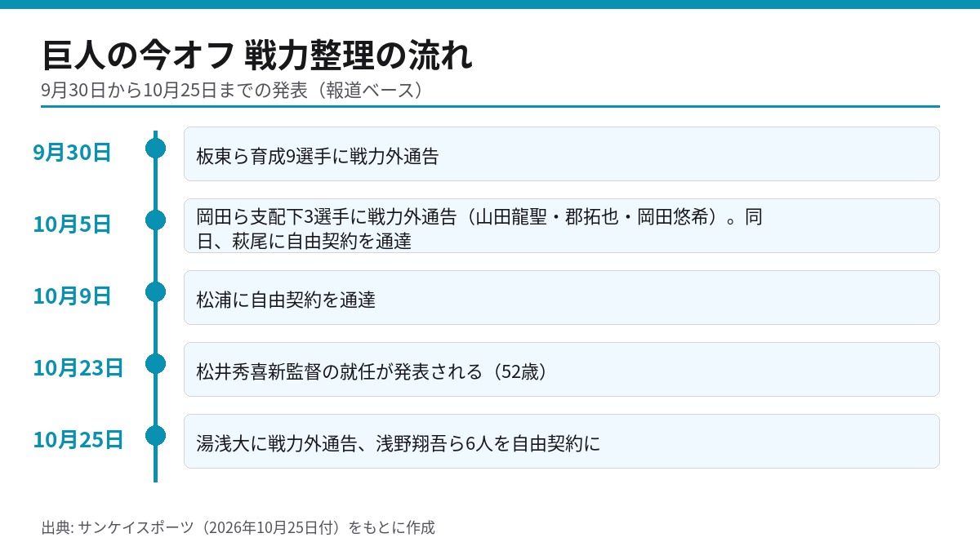
Task: Click the 10月9日 timeline dot
Action: pyautogui.click(x=155, y=291)
